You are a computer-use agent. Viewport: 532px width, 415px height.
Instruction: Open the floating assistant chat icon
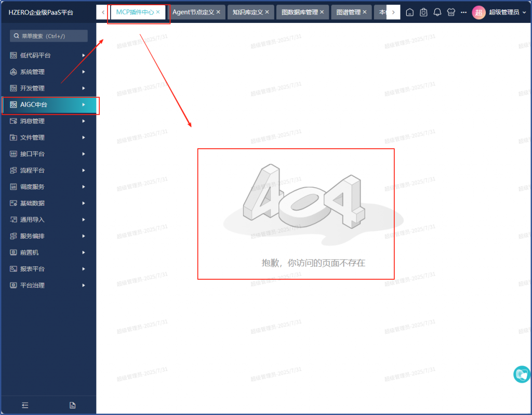pos(521,374)
